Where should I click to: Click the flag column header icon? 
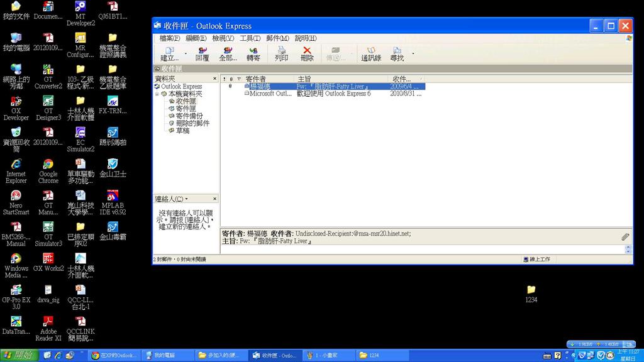(238, 79)
